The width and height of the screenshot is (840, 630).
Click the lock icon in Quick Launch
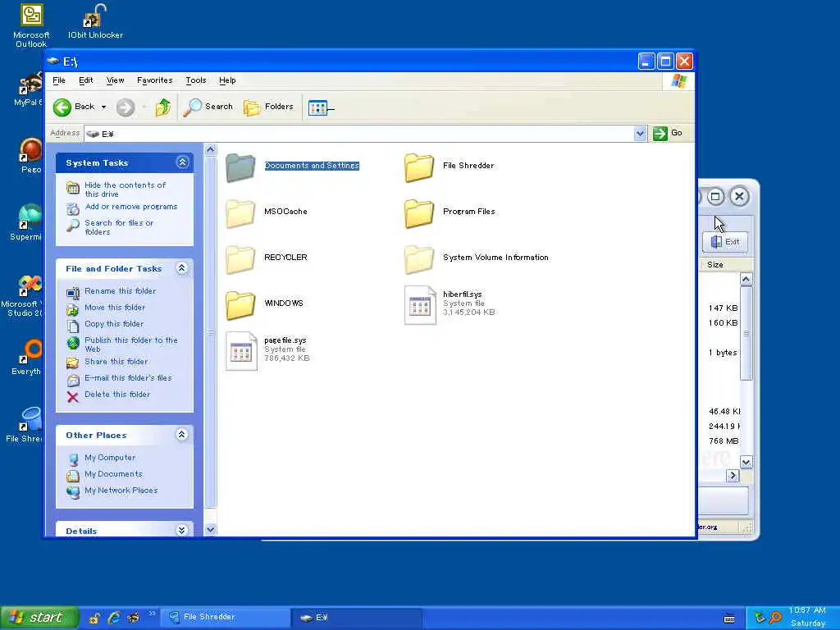(94, 618)
